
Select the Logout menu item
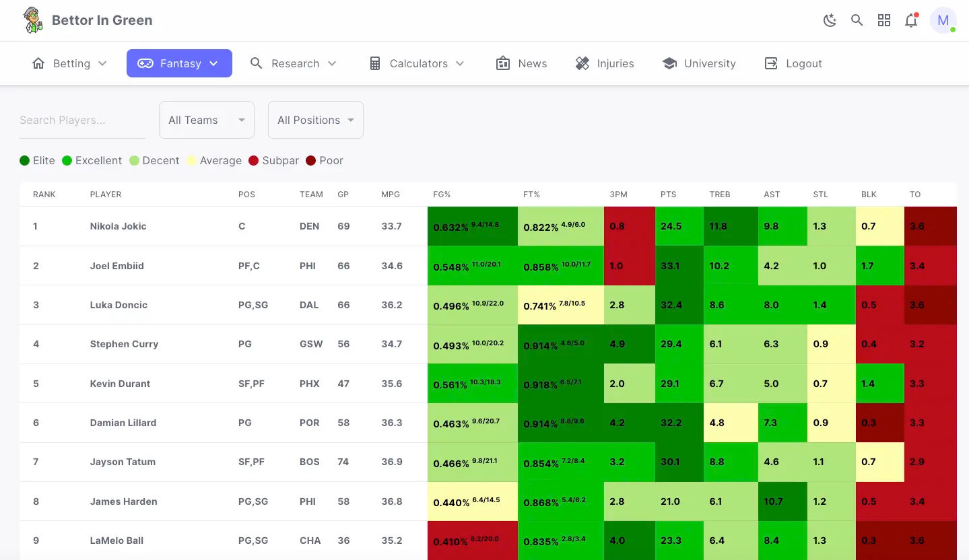coord(793,63)
